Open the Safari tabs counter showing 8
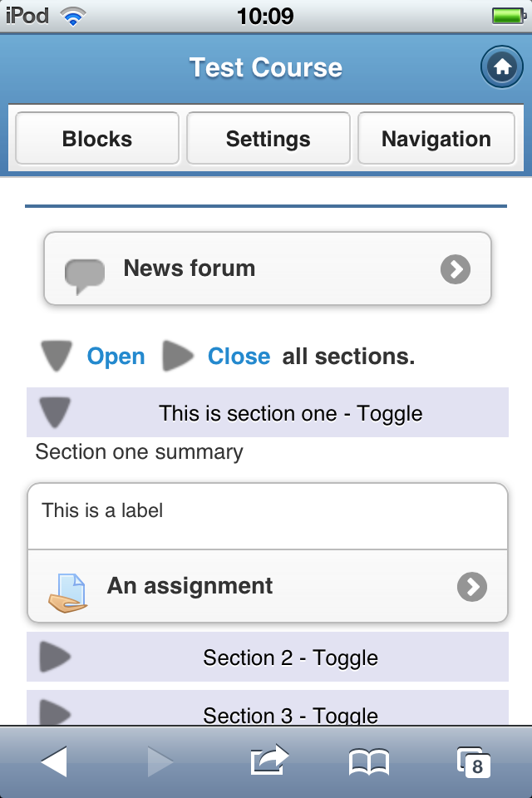 pyautogui.click(x=474, y=762)
